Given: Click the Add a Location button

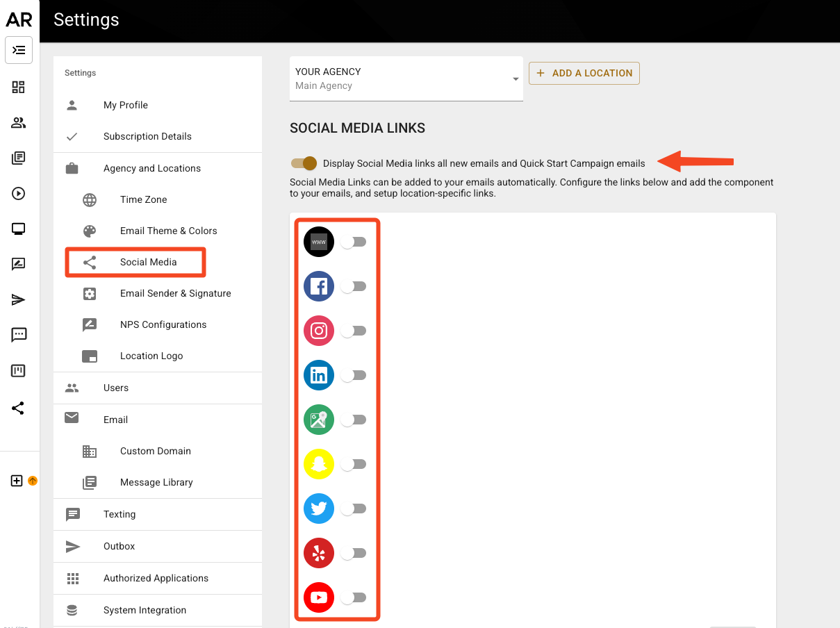Looking at the screenshot, I should [584, 73].
